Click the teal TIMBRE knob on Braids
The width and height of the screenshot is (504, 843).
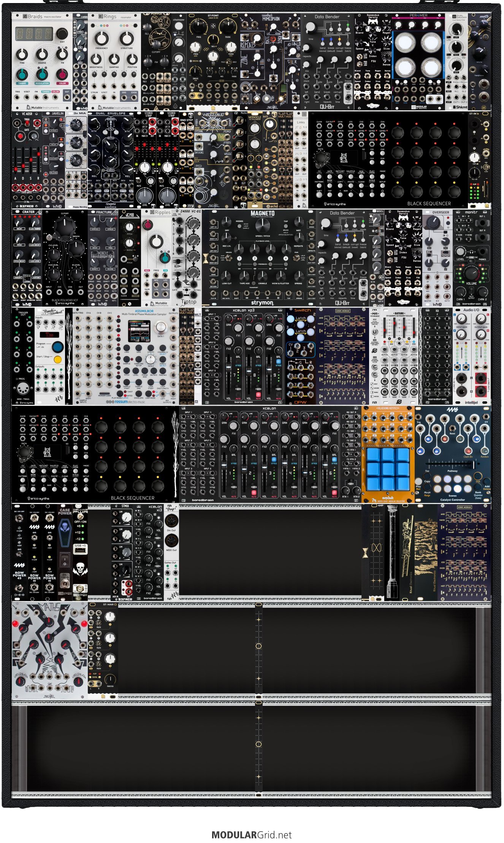tap(23, 75)
